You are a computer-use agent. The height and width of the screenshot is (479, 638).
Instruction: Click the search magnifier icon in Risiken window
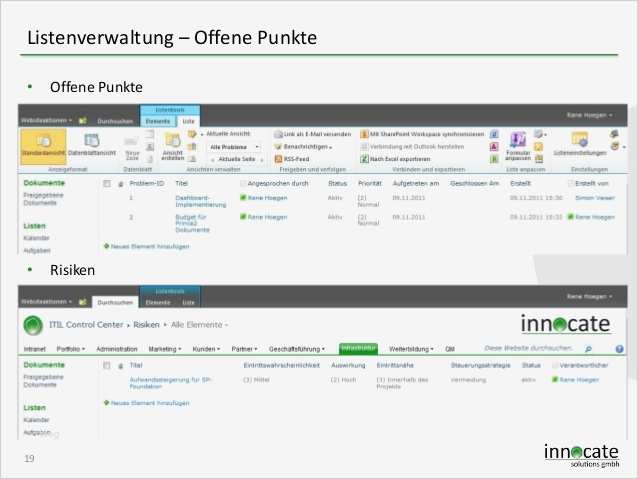588,349
